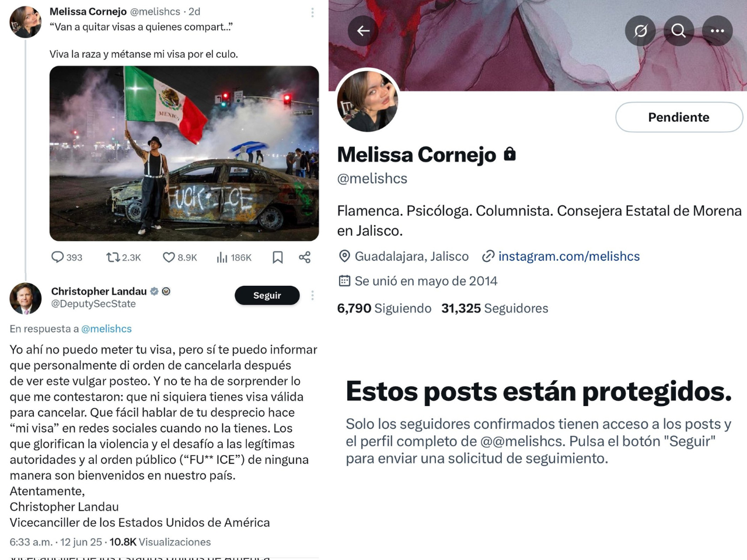Screen dimensions: 747x560
Task: Click the repost icon showing 2.3K
Action: pos(113,257)
